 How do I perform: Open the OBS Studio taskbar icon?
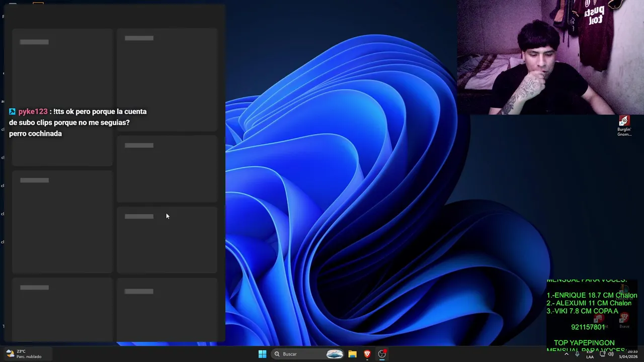382,354
